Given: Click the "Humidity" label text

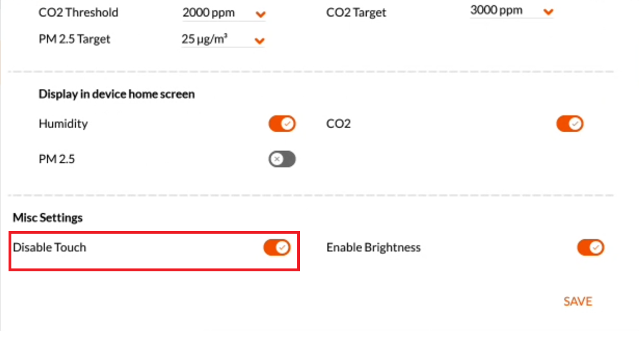Looking at the screenshot, I should [63, 124].
